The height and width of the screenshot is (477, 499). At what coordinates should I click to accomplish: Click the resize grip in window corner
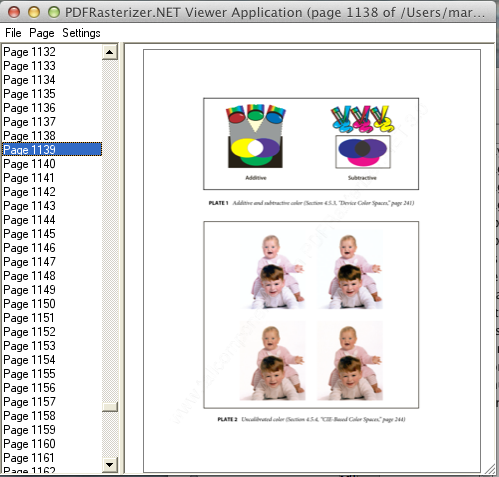(x=490, y=468)
